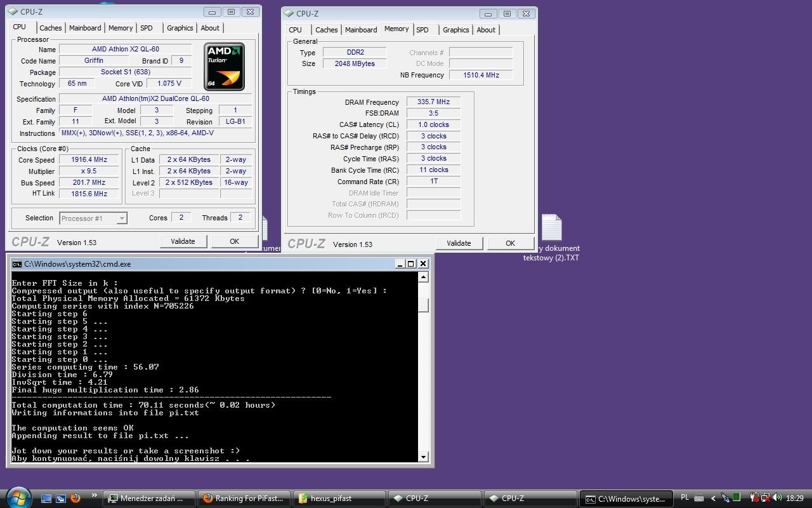The width and height of the screenshot is (812, 508).
Task: Click the power plug battery tray icon
Action: click(x=754, y=498)
